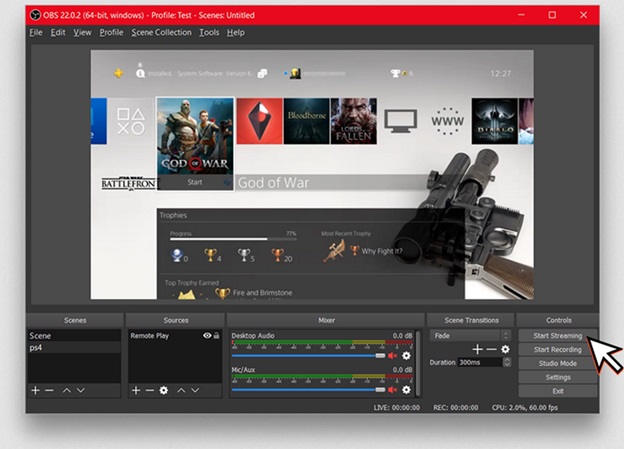
Task: Move the source down in the Sources list
Action: pos(195,390)
